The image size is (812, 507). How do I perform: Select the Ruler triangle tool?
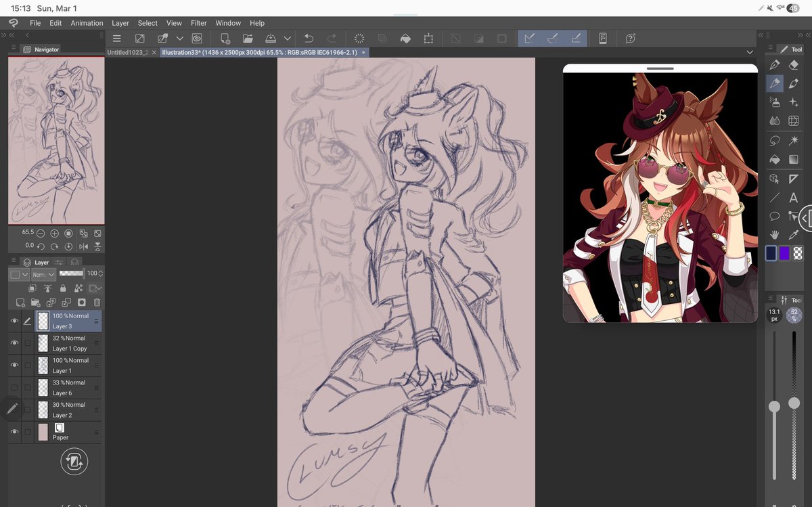click(794, 179)
